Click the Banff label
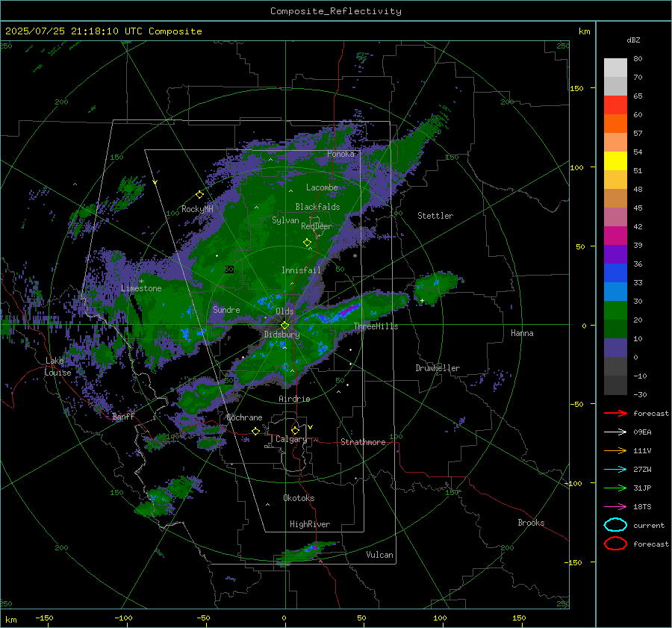Image resolution: width=672 pixels, height=628 pixels. click(123, 417)
